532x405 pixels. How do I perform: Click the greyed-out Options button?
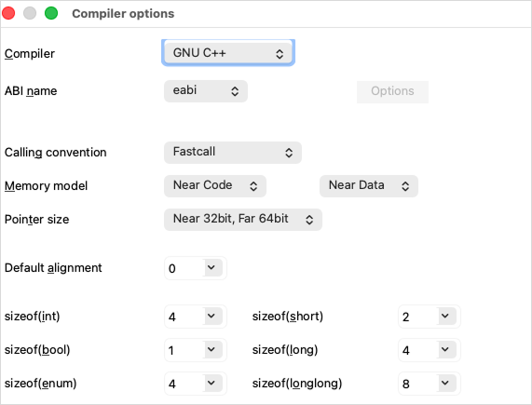(x=392, y=91)
